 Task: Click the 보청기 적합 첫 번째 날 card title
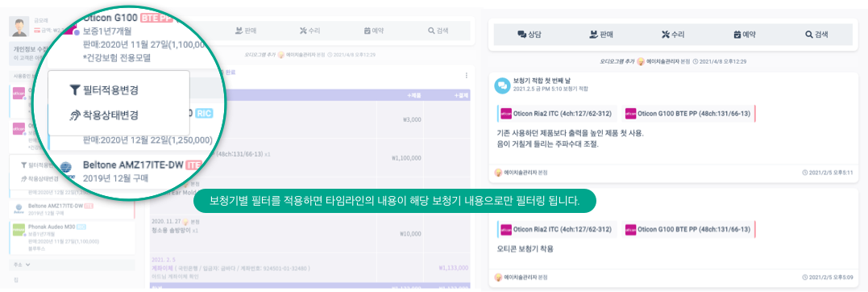pos(542,81)
